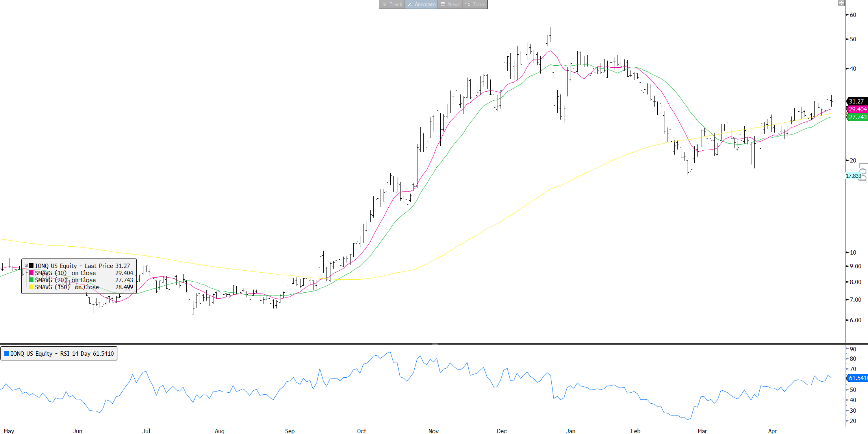The image size is (868, 434).
Task: Click the black 31.27 last price tag
Action: (856, 102)
